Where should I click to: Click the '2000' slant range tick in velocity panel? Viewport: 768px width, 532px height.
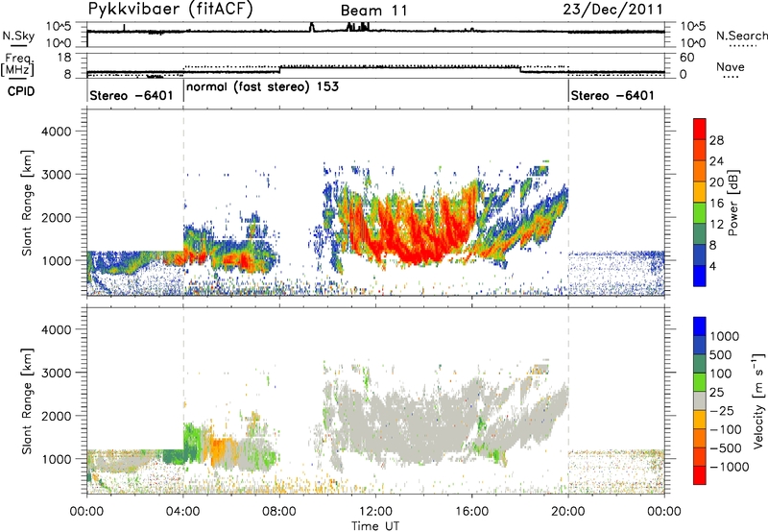(56, 416)
